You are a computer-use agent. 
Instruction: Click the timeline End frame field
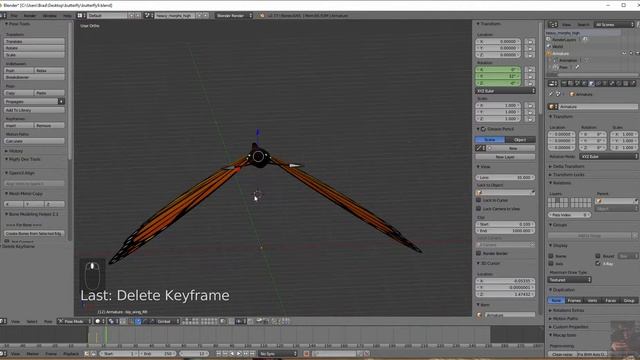pyautogui.click(x=157, y=353)
